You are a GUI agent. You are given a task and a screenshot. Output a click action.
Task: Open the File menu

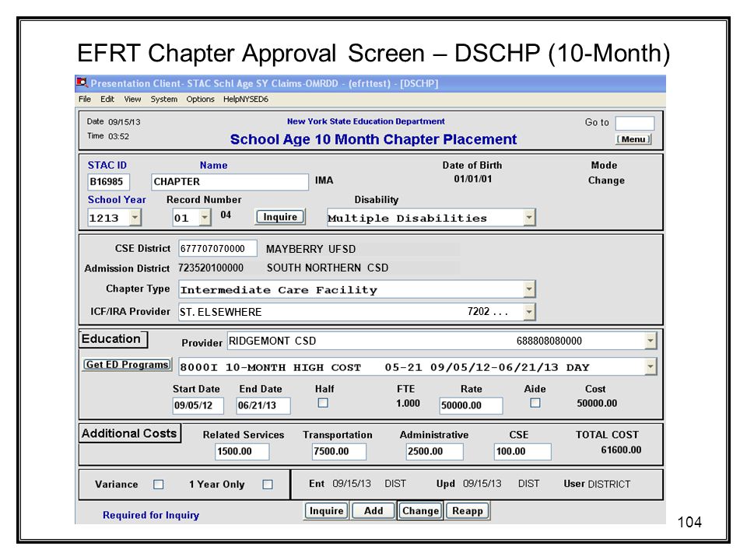85,99
